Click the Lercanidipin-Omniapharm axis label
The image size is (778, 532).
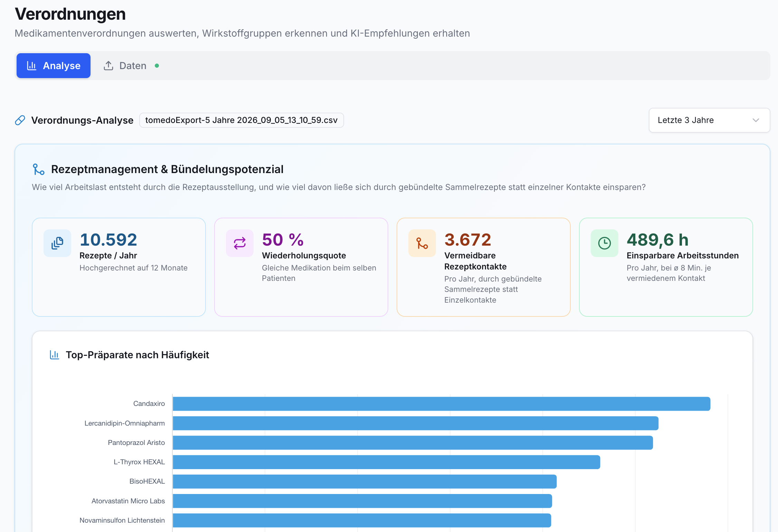[x=125, y=423]
